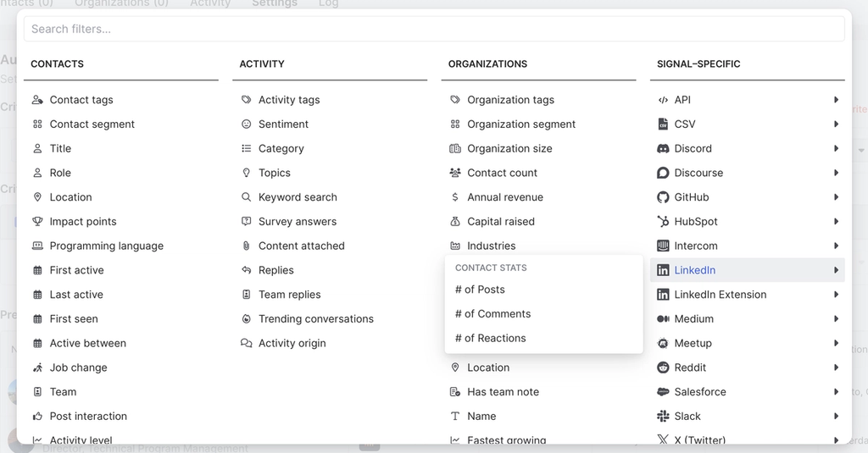This screenshot has width=868, height=453.
Task: Choose the Contact tags filter
Action: (81, 100)
